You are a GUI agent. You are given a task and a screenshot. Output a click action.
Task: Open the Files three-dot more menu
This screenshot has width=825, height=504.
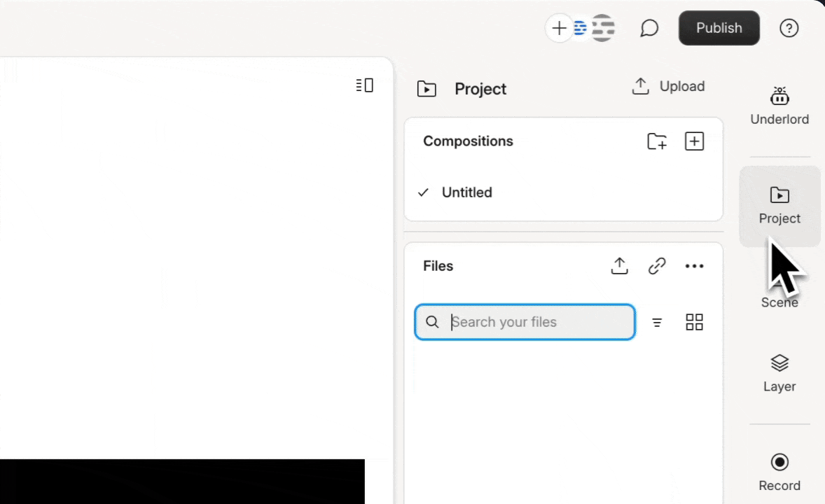[x=694, y=266]
